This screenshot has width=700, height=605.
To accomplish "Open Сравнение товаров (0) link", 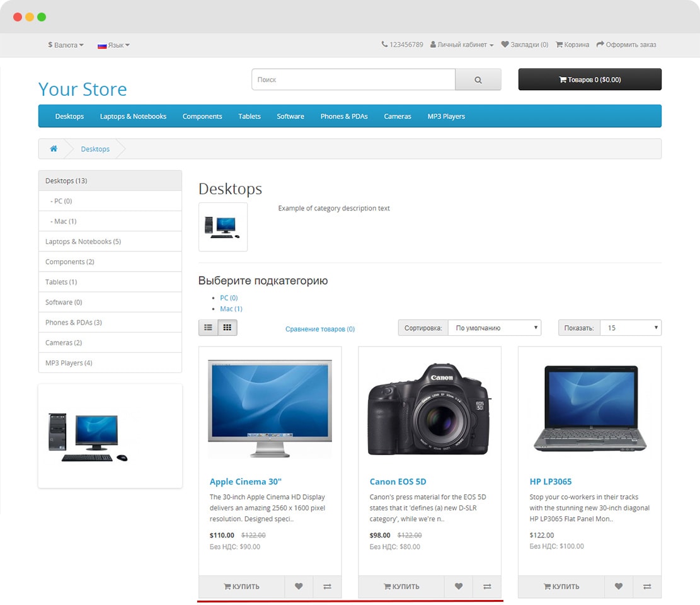I will [320, 329].
